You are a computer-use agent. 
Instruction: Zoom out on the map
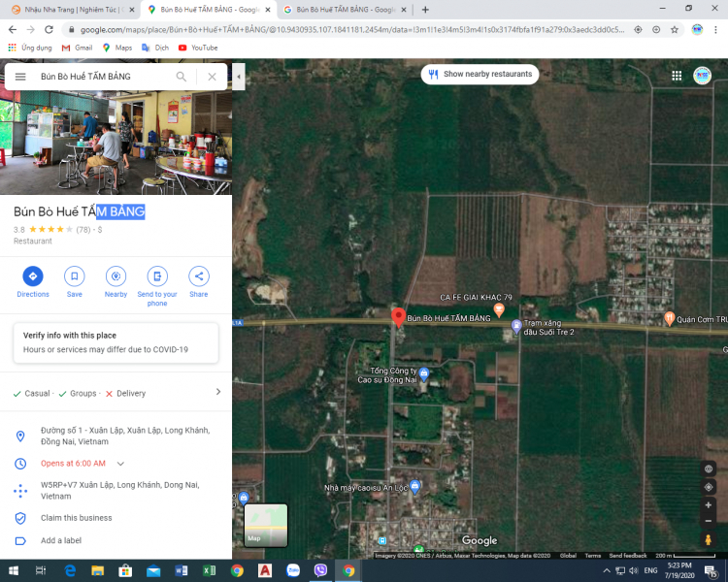pos(708,521)
